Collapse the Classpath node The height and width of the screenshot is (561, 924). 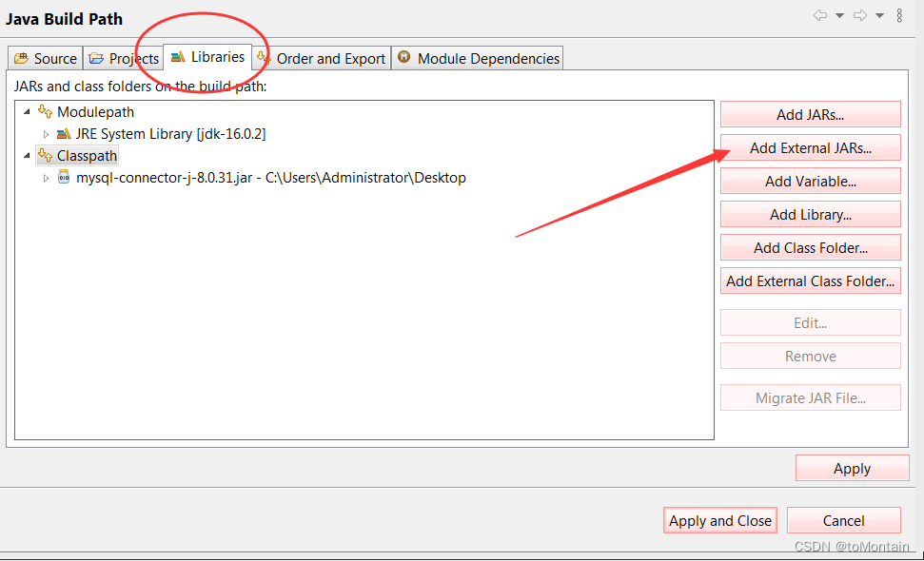point(27,156)
